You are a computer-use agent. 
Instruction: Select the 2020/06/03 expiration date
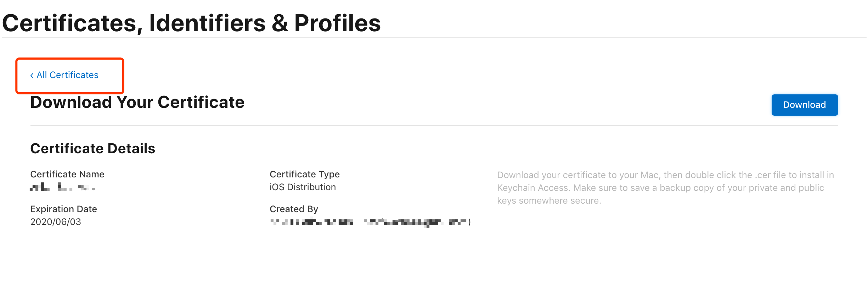click(x=56, y=222)
